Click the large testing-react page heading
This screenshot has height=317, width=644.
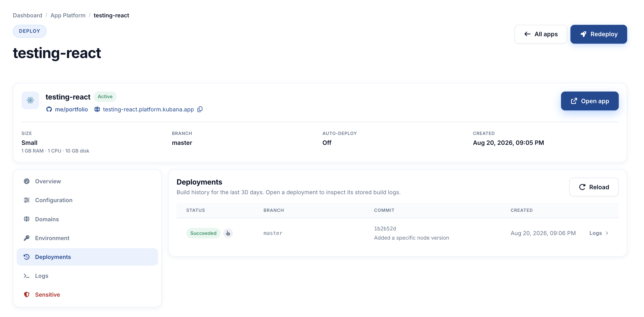57,53
